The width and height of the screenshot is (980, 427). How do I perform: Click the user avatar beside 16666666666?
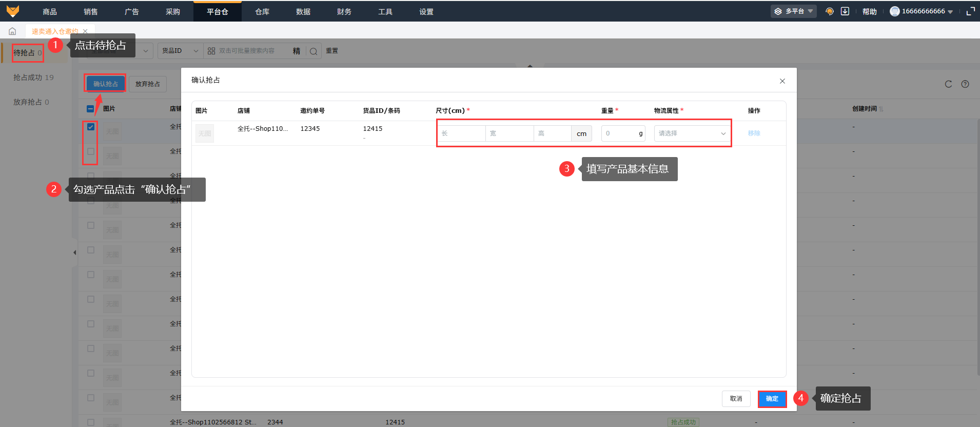(x=895, y=11)
